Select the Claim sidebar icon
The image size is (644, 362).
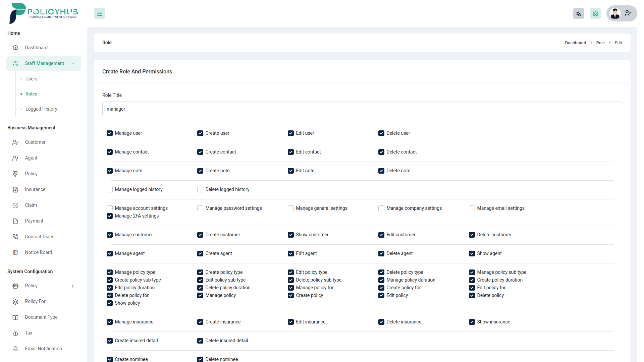point(15,205)
